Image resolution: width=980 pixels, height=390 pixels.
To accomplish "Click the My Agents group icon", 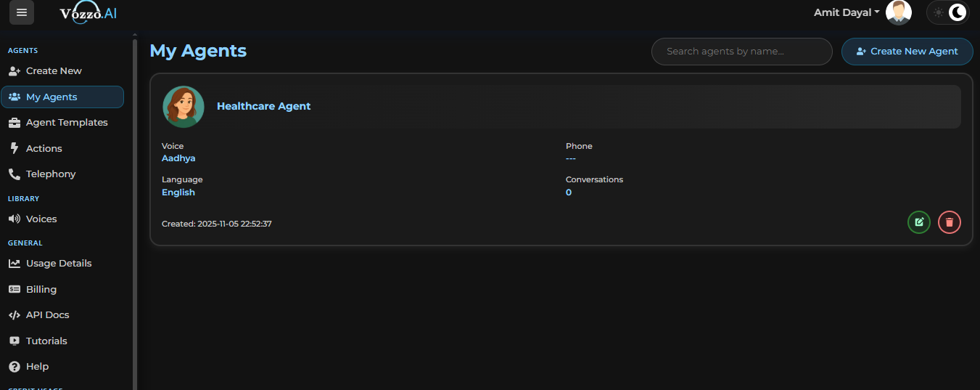I will [x=15, y=97].
